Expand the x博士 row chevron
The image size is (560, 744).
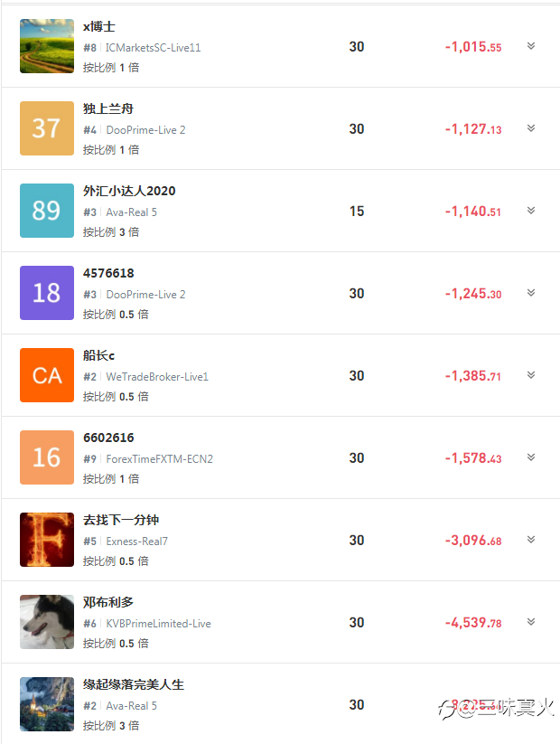(x=531, y=45)
